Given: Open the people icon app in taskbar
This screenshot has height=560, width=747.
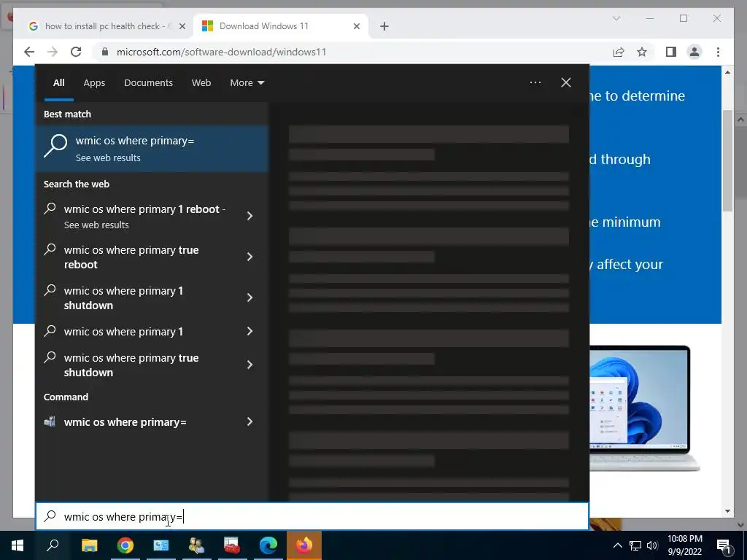Looking at the screenshot, I should (196, 545).
